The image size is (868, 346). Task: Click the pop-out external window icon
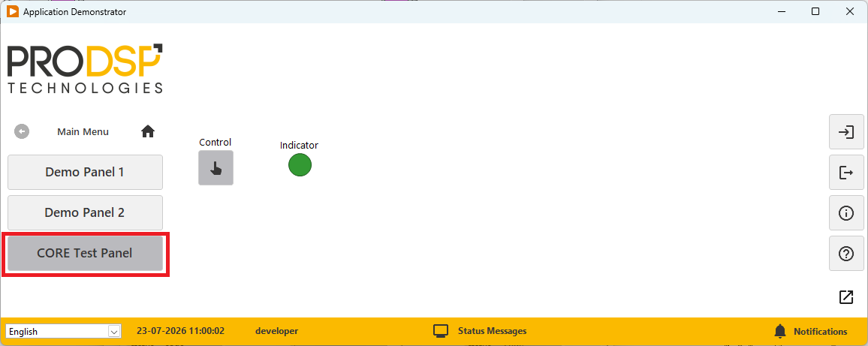coord(846,296)
